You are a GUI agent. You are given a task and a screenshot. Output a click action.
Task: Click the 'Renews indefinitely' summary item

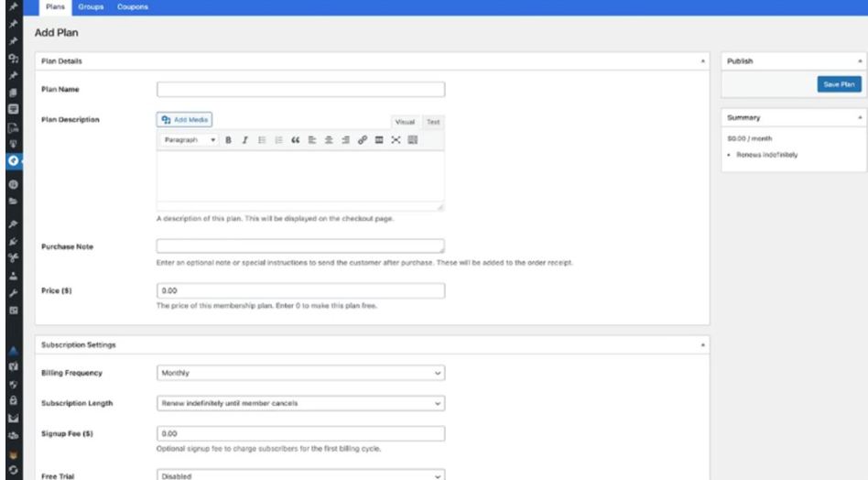(766, 155)
